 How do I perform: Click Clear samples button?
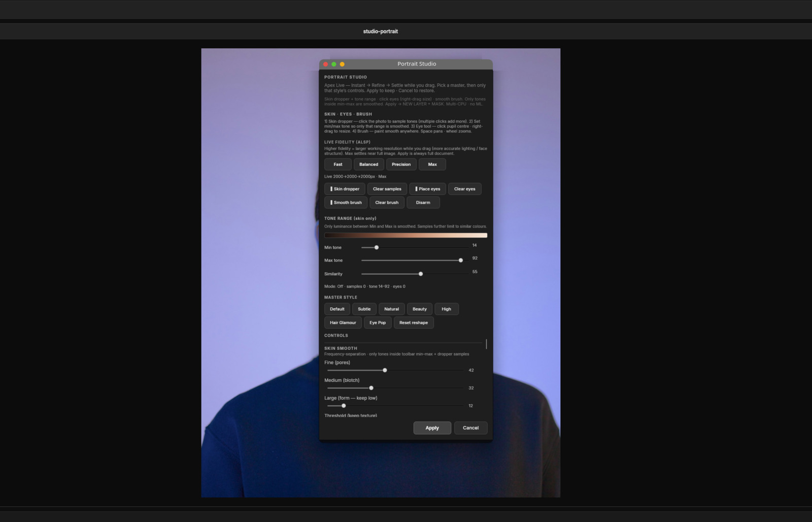(387, 189)
